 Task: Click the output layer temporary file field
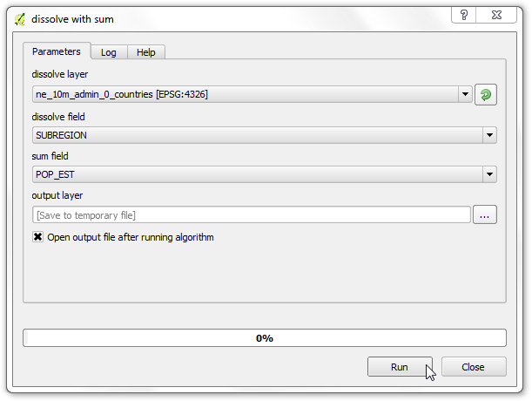coord(252,214)
